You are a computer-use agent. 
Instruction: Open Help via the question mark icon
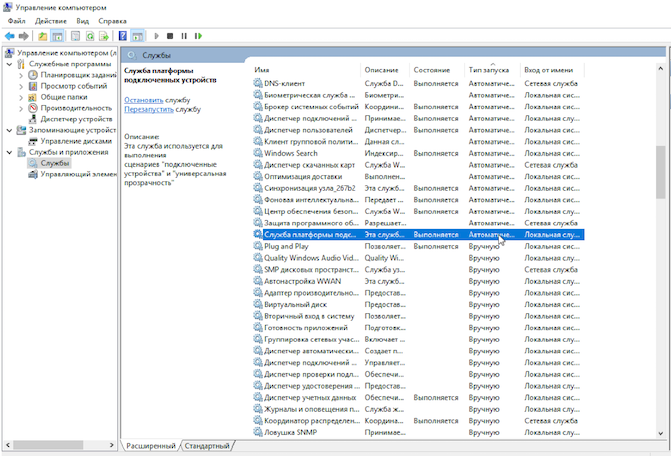[x=123, y=36]
